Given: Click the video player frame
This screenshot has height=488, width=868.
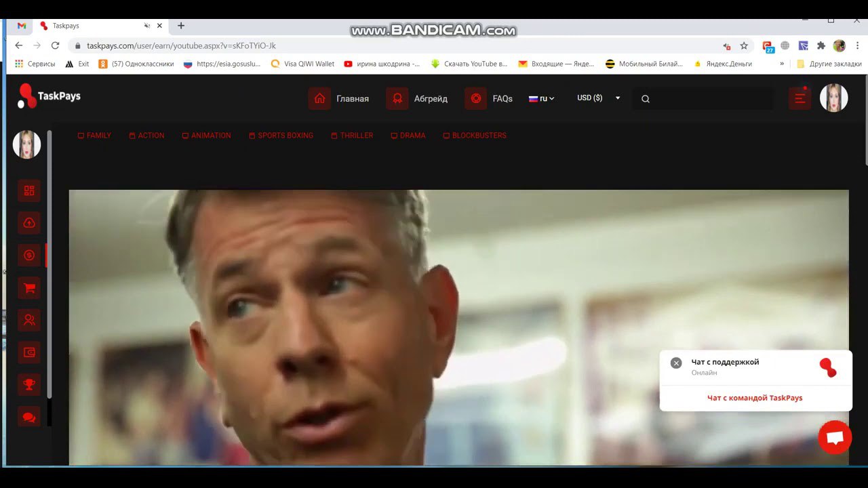Looking at the screenshot, I should point(458,327).
